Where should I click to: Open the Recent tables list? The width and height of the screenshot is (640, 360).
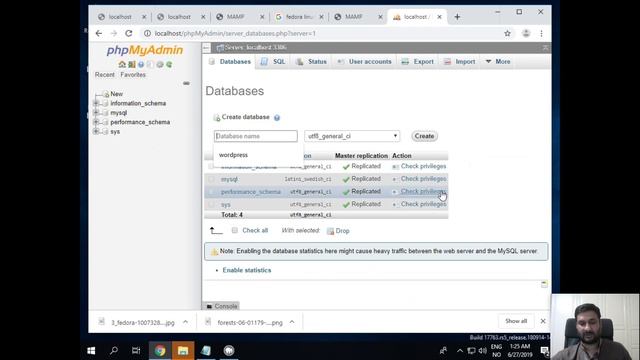pos(104,75)
